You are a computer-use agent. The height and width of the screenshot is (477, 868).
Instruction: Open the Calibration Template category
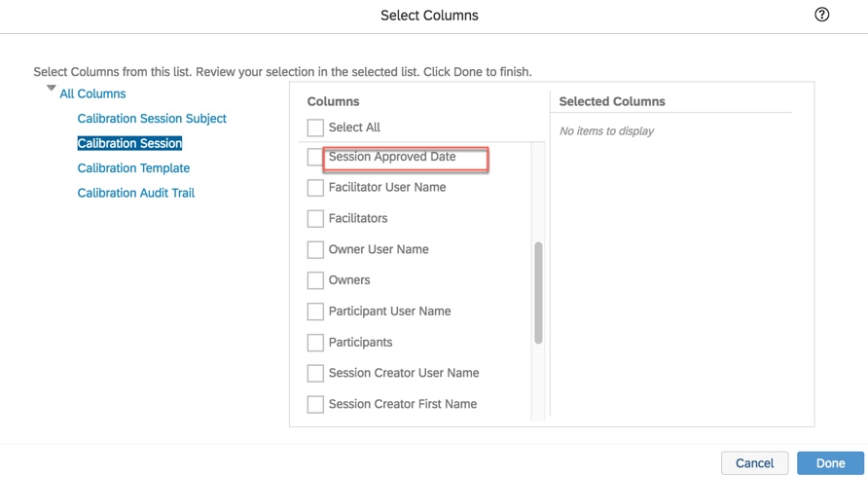pyautogui.click(x=133, y=168)
